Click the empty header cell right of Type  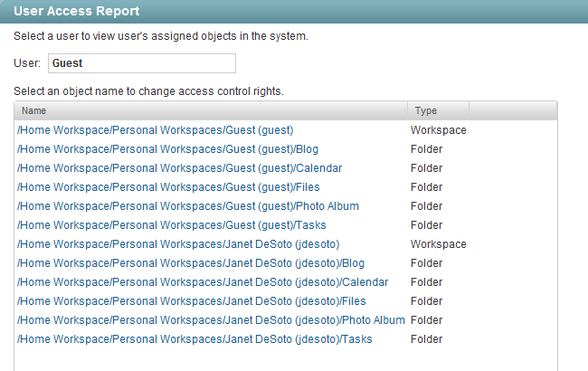point(513,110)
